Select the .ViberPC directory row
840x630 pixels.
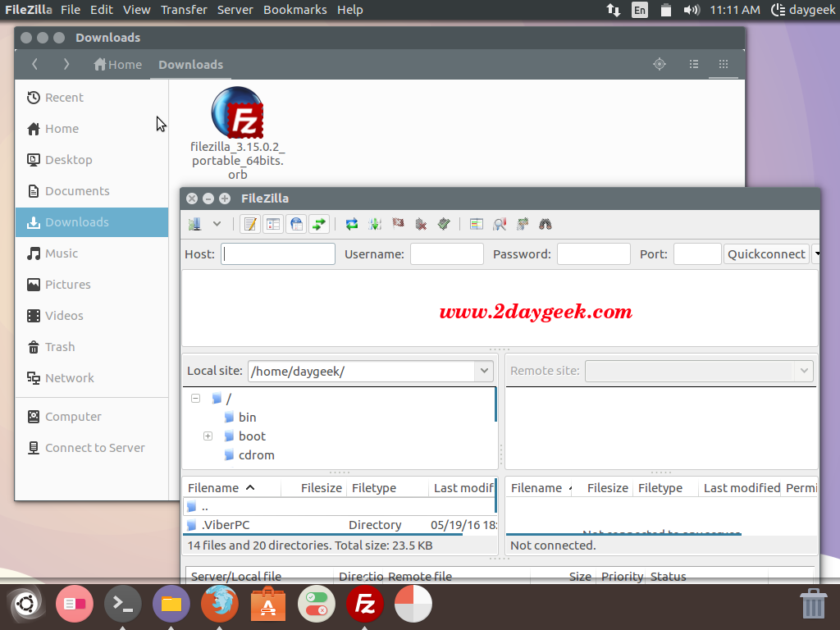(340, 525)
